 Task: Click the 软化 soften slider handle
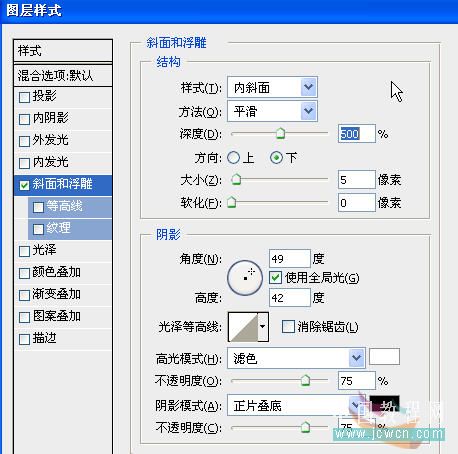(232, 202)
